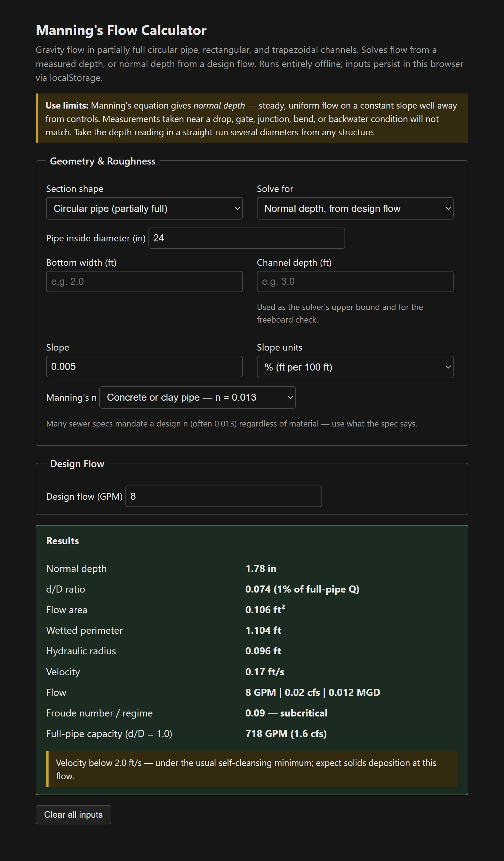Open the Section shape dropdown
Image resolution: width=504 pixels, height=861 pixels.
click(x=144, y=208)
